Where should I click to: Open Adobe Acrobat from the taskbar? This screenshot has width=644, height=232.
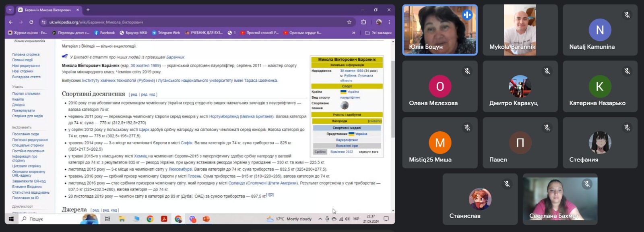[x=164, y=219]
